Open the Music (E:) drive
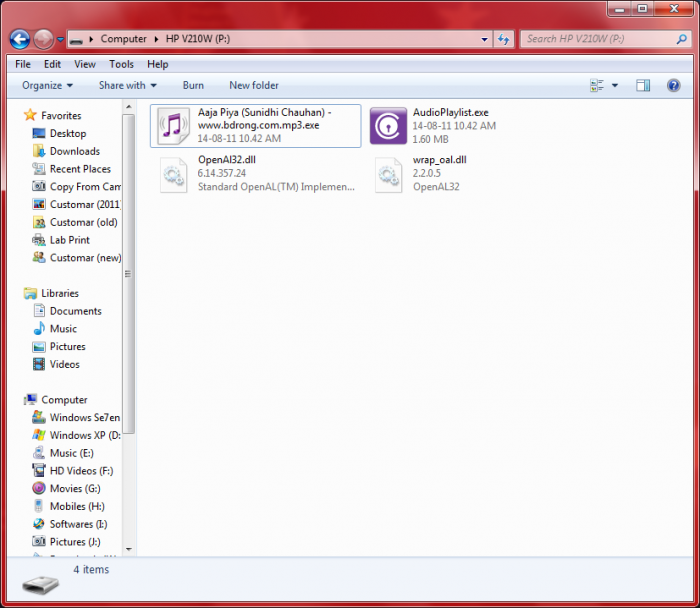Screen dimensions: 700x608 (x=63, y=453)
